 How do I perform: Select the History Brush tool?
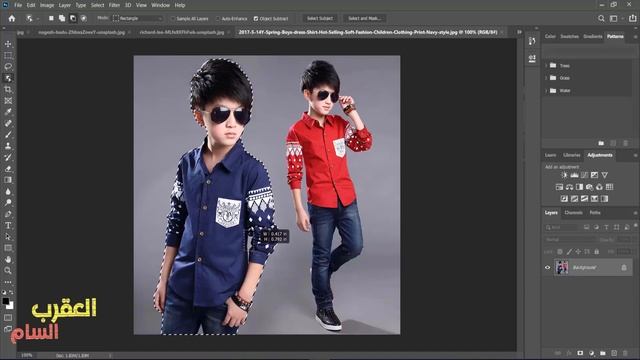pyautogui.click(x=8, y=157)
